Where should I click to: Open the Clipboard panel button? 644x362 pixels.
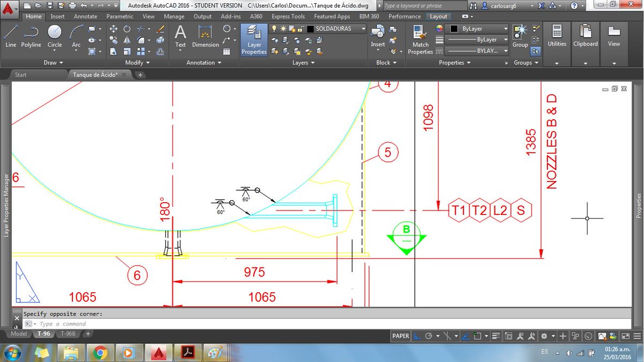[x=586, y=45]
